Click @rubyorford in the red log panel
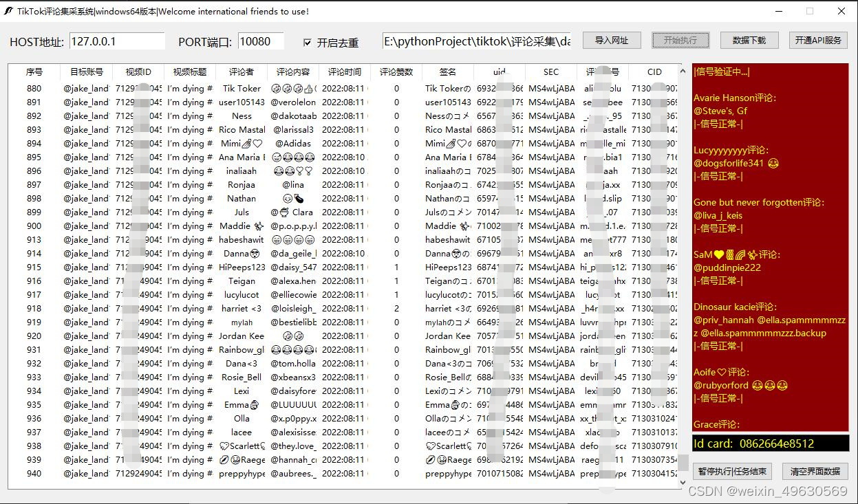 722,385
